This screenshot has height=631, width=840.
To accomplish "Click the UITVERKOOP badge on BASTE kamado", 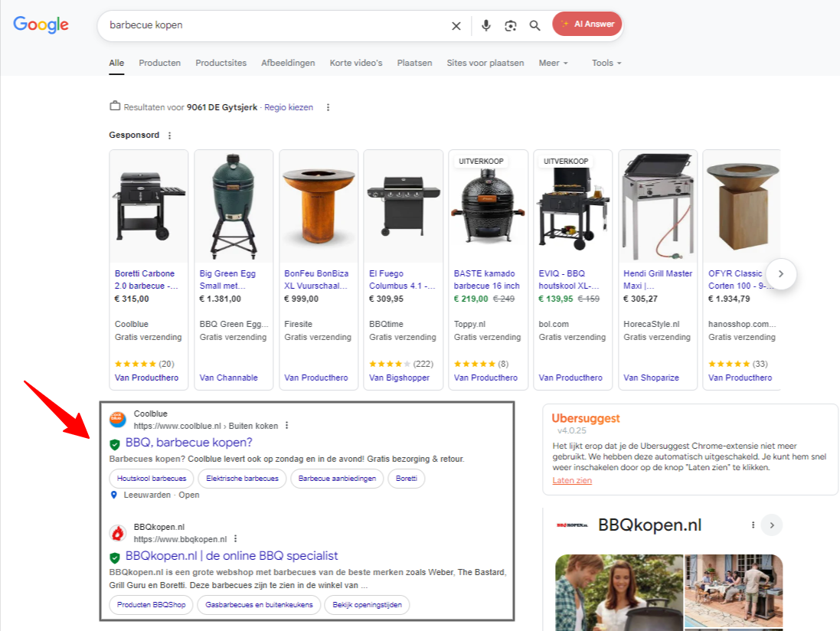I will click(481, 162).
